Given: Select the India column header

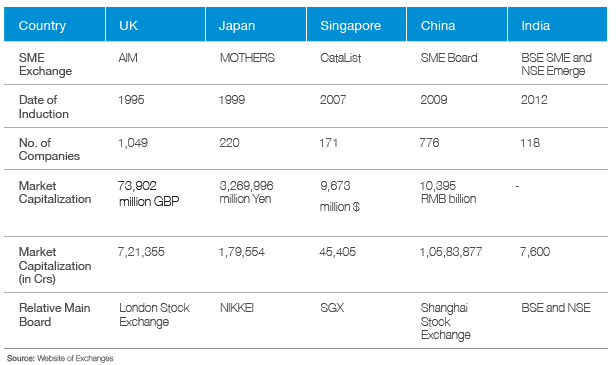Looking at the screenshot, I should click(557, 24).
